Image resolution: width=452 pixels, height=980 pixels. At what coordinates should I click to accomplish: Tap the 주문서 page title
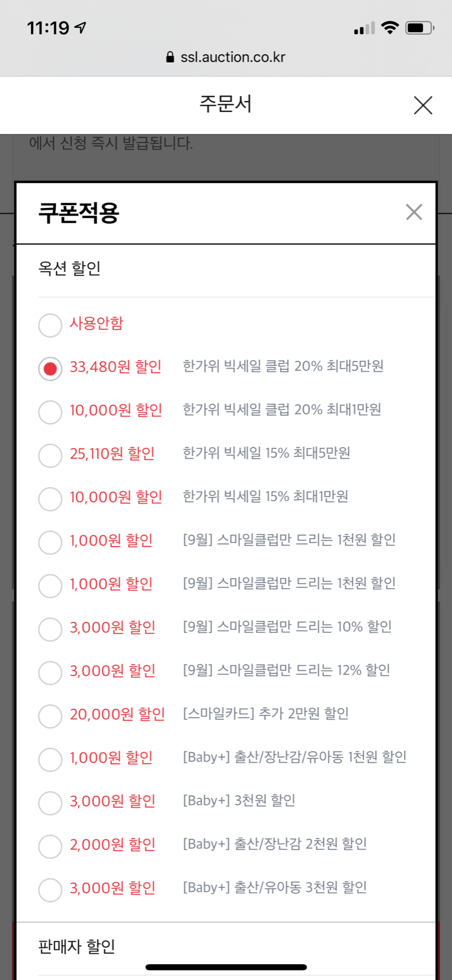click(225, 105)
